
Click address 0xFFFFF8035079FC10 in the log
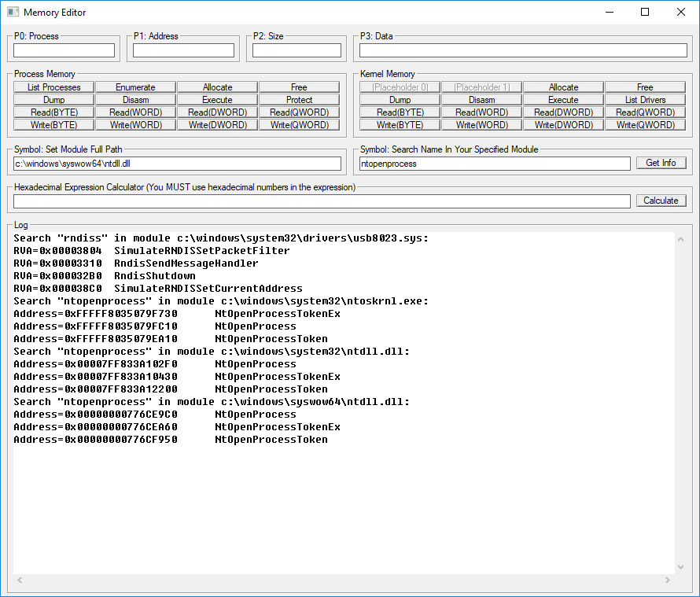tap(121, 326)
